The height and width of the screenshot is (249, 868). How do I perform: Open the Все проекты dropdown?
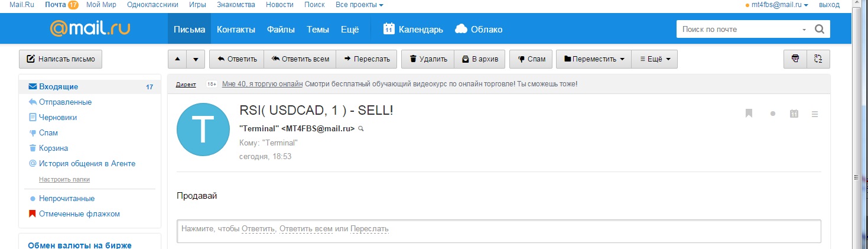click(x=359, y=5)
